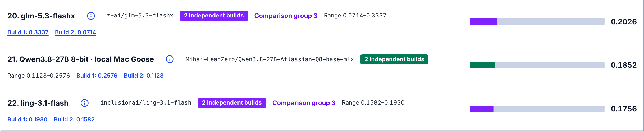This screenshot has height=131, width=644.
Task: Click model id Mihai-LeanZero/Qwen3.8-27B-Atlassian-Q8-base-mlx
Action: (270, 59)
